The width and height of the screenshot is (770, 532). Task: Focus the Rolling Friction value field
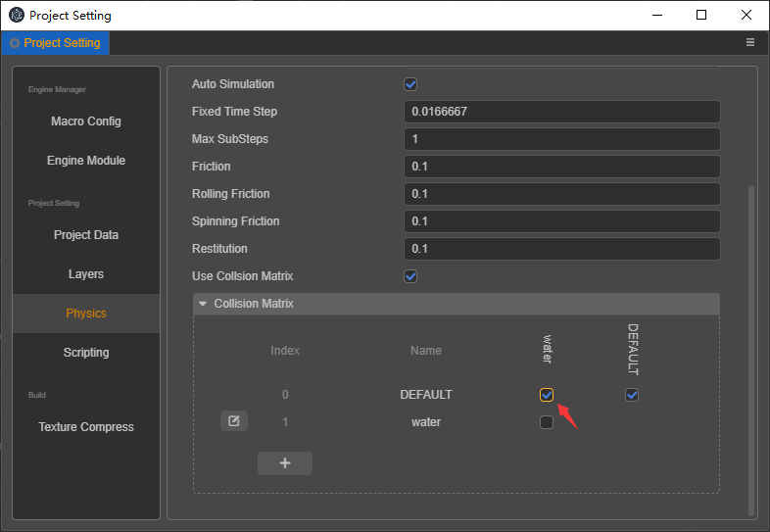point(561,194)
